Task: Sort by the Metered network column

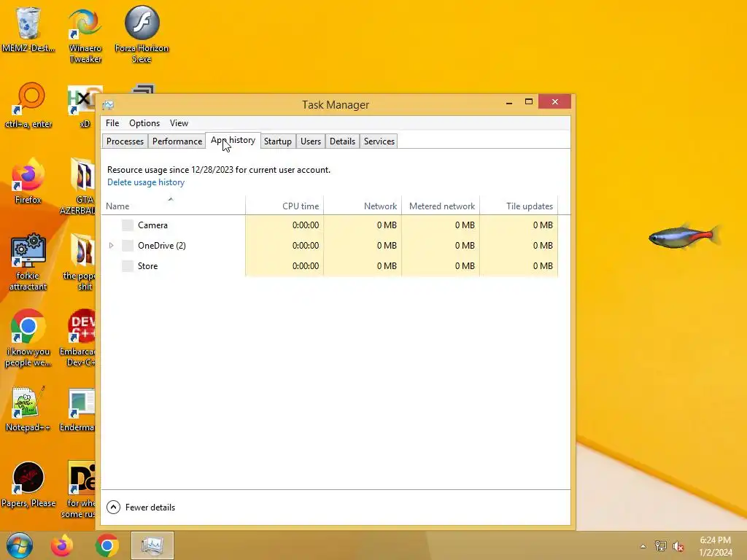Action: click(441, 206)
